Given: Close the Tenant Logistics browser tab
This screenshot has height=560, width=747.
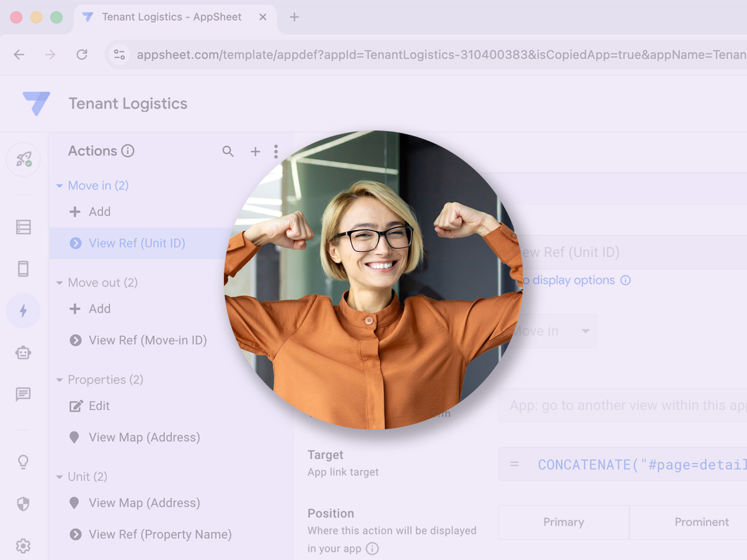Looking at the screenshot, I should click(262, 17).
